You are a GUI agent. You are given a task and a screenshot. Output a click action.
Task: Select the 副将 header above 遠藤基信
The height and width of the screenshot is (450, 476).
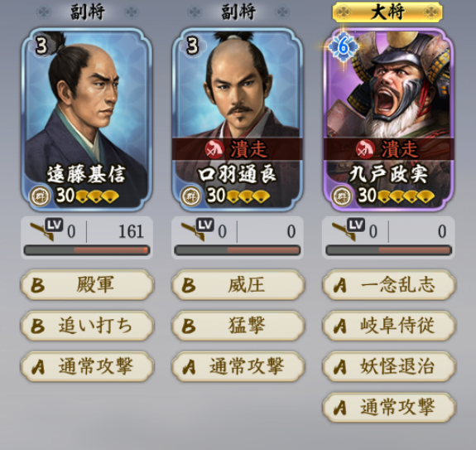[x=88, y=12]
